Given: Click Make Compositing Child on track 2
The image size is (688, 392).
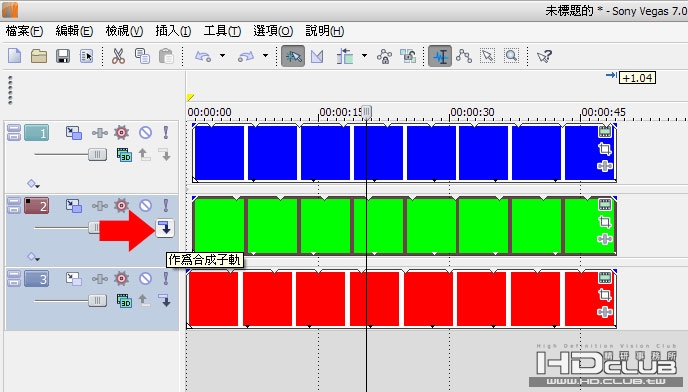Looking at the screenshot, I should [165, 228].
